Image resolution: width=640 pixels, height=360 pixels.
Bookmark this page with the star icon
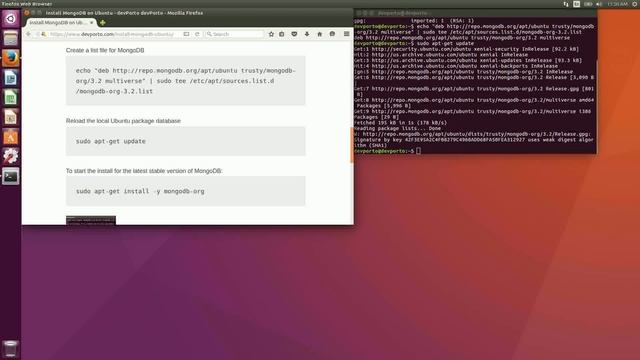click(271, 34)
